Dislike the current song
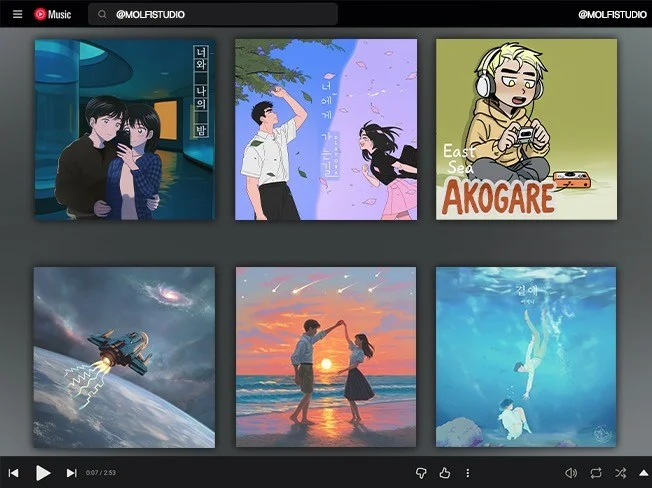 click(421, 473)
